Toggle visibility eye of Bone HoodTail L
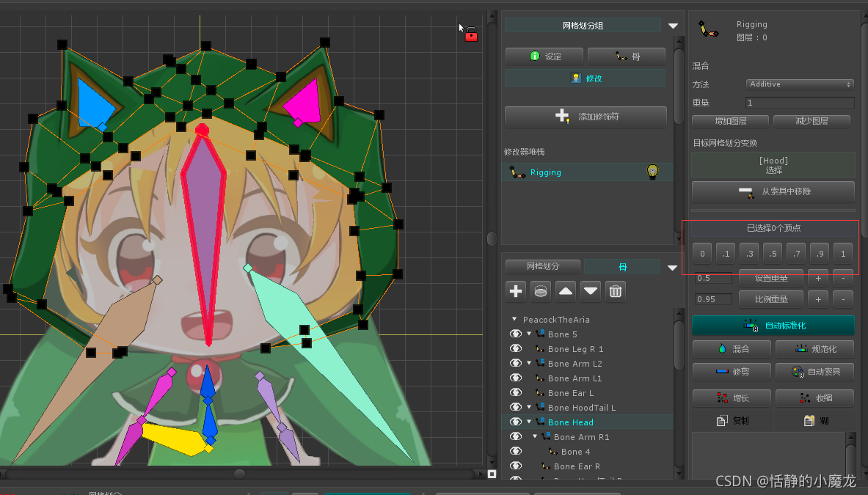 pyautogui.click(x=515, y=407)
